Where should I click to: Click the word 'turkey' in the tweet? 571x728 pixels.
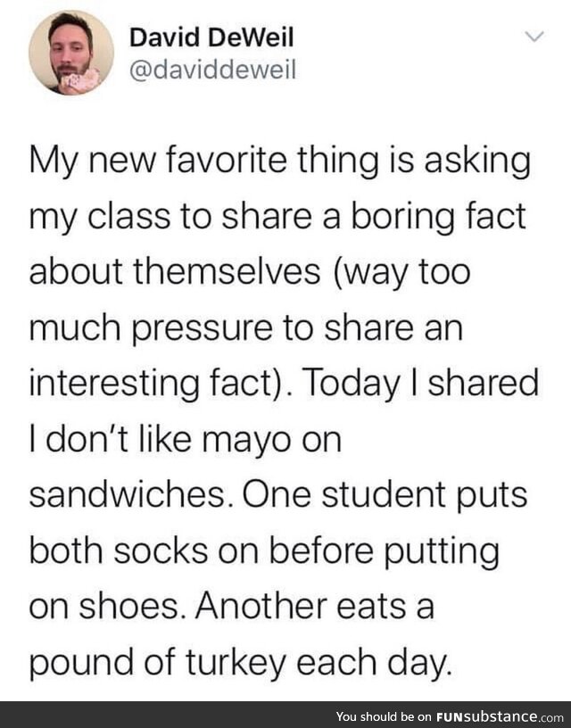pyautogui.click(x=236, y=665)
